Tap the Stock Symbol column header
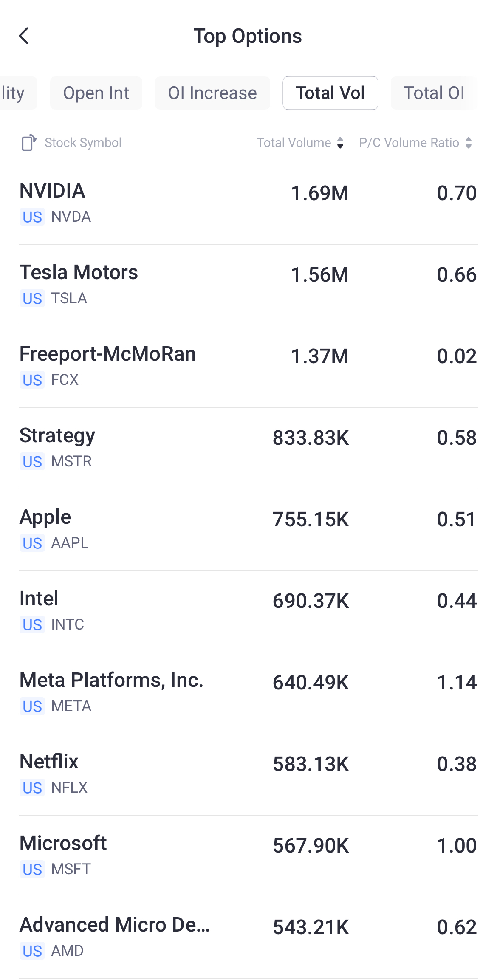Viewport: 497px width, 980px height. point(83,143)
